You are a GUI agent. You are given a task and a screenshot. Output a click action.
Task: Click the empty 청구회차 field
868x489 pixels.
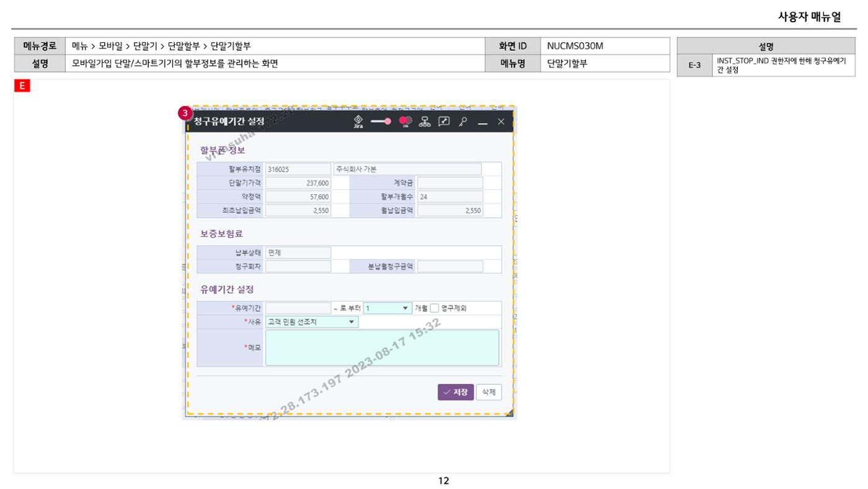click(298, 267)
